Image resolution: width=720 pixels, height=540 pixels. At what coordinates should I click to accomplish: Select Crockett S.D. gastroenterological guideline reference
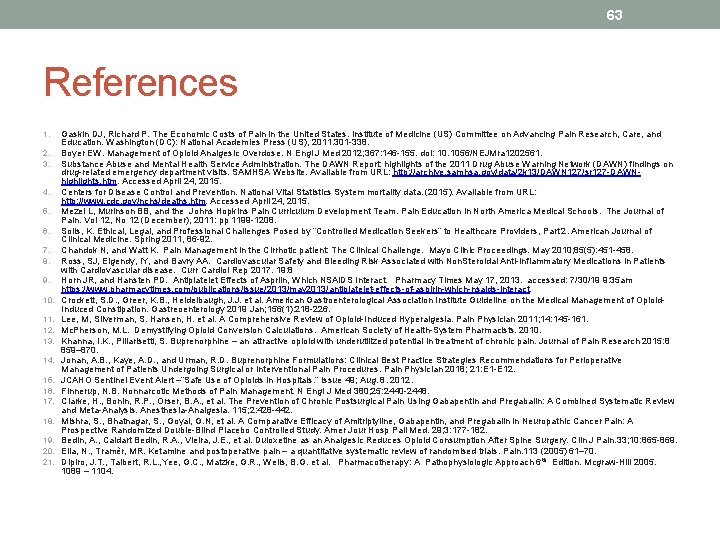pos(362,304)
